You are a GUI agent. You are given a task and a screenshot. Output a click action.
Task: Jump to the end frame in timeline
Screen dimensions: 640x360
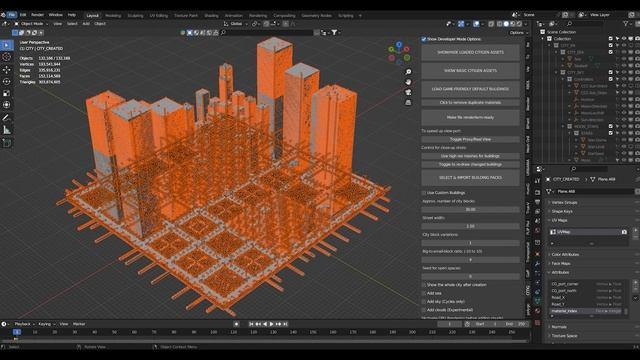tap(285, 324)
